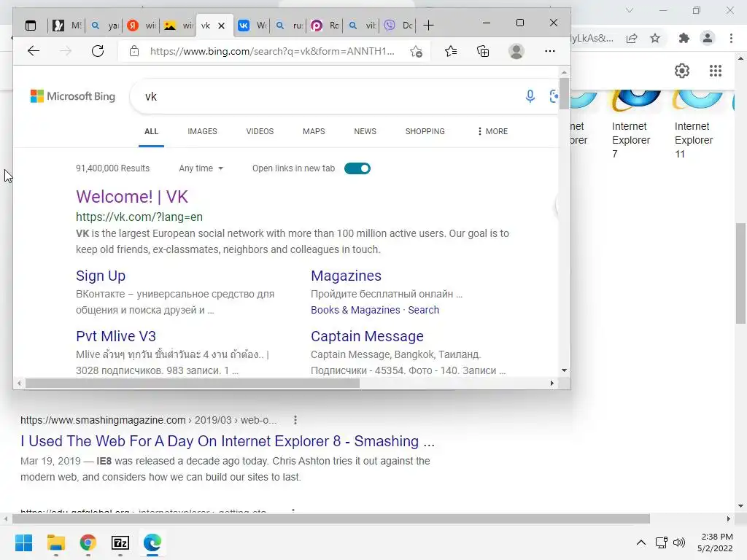Open the VK 'Sign Up' sublink
747x560 pixels.
point(101,276)
